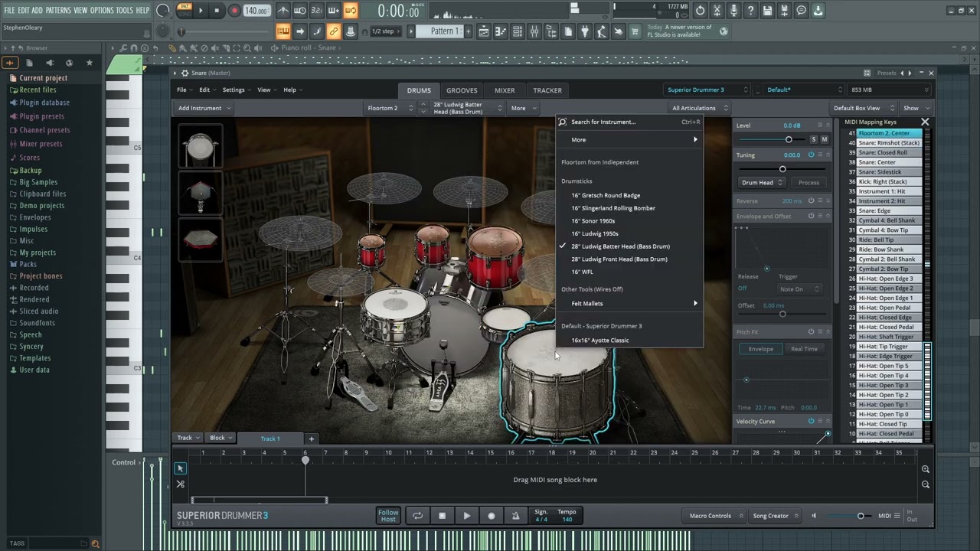The image size is (980, 551).
Task: Click the save project floppy icon
Action: click(767, 11)
